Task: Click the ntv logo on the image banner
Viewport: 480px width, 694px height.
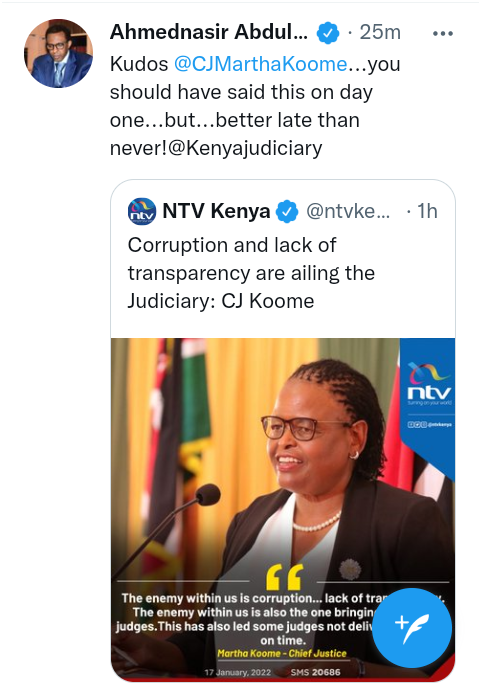Action: [x=429, y=387]
